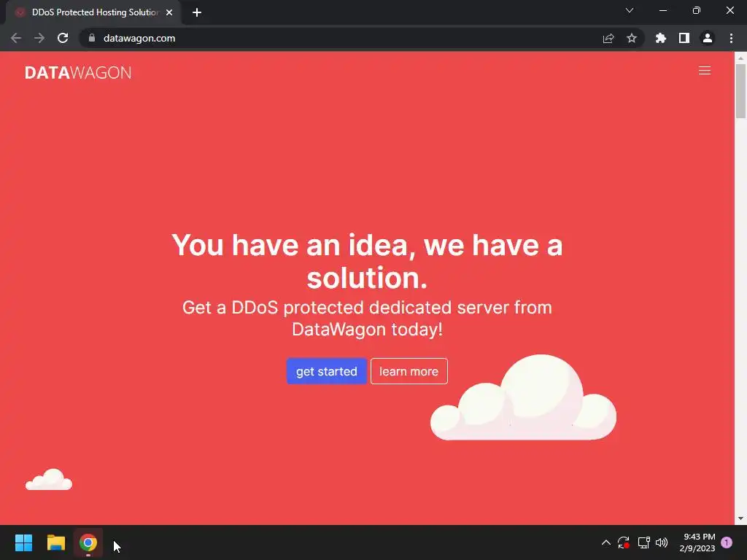
Task: Click the DataWagon logo
Action: tap(78, 72)
